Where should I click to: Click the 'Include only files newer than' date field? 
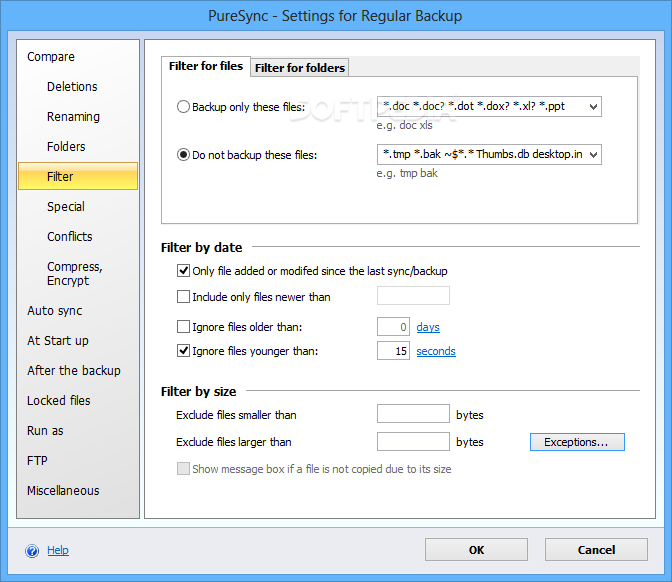tap(413, 296)
